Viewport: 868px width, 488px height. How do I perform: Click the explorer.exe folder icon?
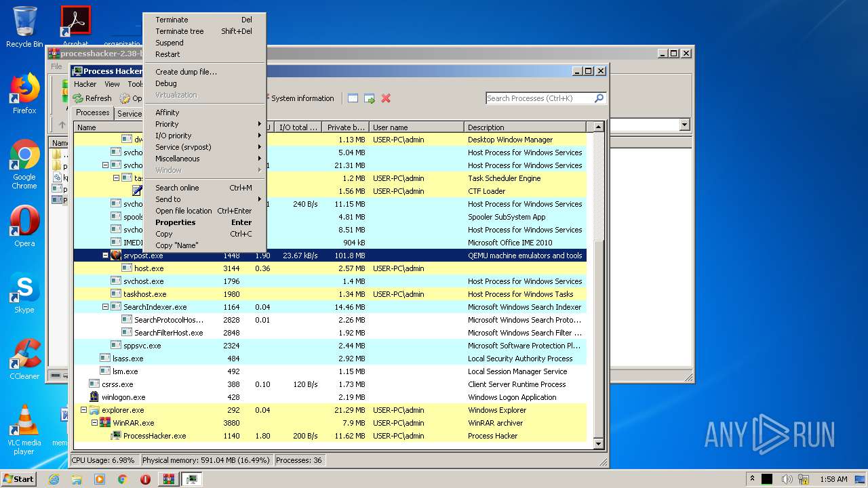tap(94, 410)
